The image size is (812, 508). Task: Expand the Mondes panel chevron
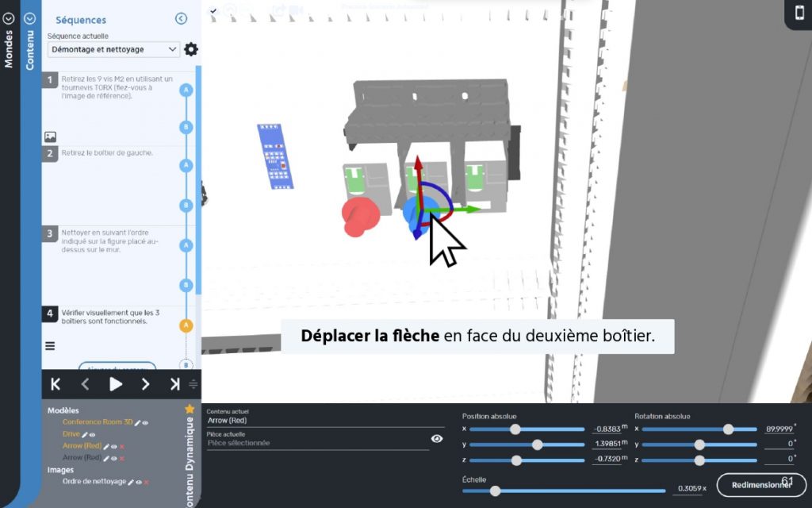(x=8, y=19)
